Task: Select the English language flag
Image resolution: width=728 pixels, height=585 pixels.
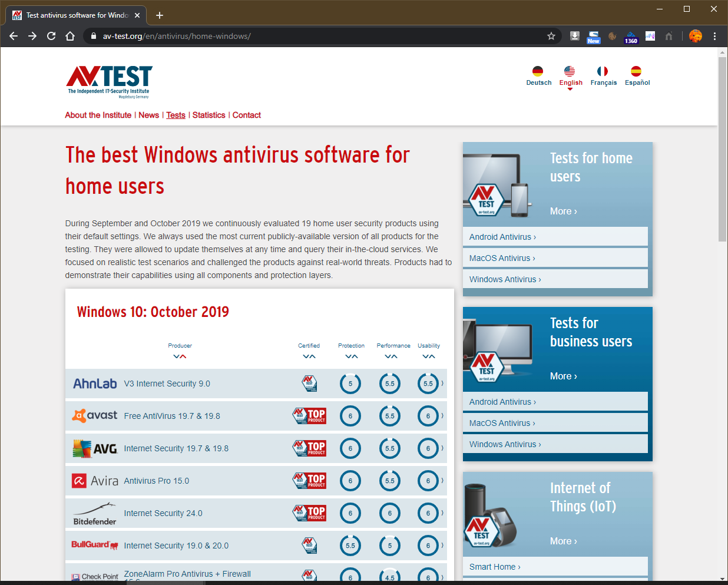Action: [570, 71]
